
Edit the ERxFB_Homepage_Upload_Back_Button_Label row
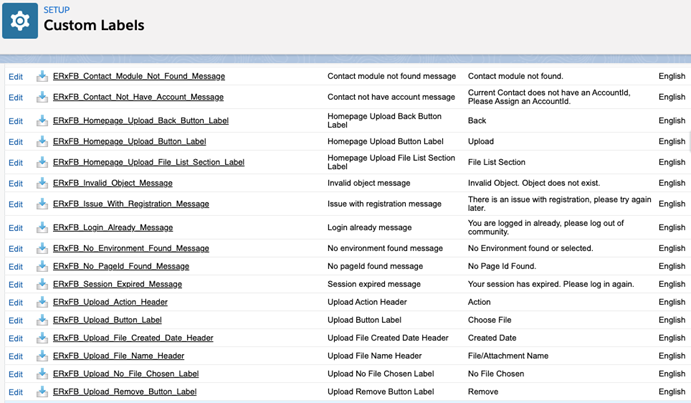(15, 120)
